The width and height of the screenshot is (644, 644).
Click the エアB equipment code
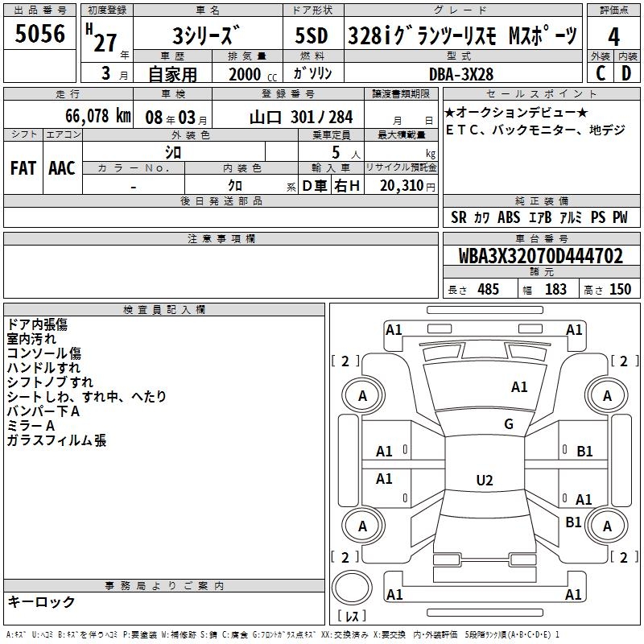pos(539,217)
